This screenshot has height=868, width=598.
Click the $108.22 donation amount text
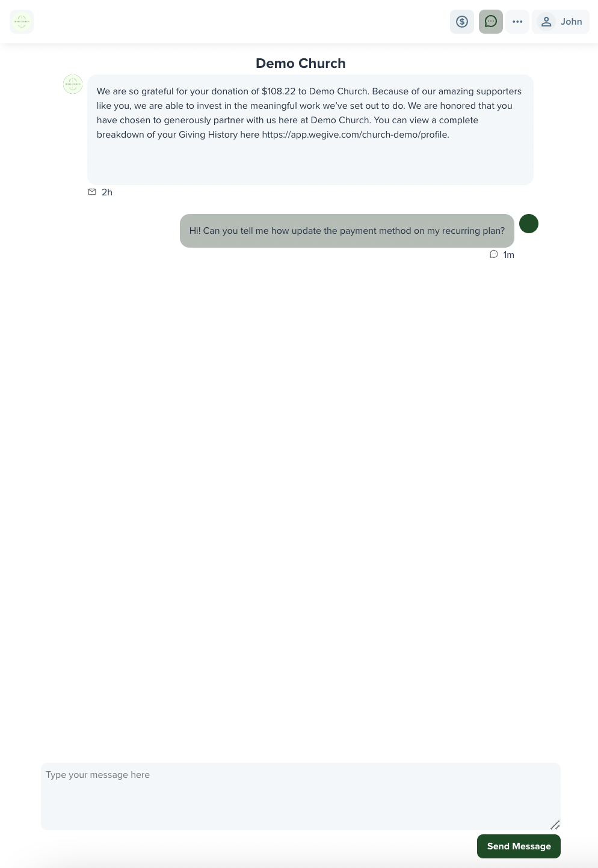point(279,91)
